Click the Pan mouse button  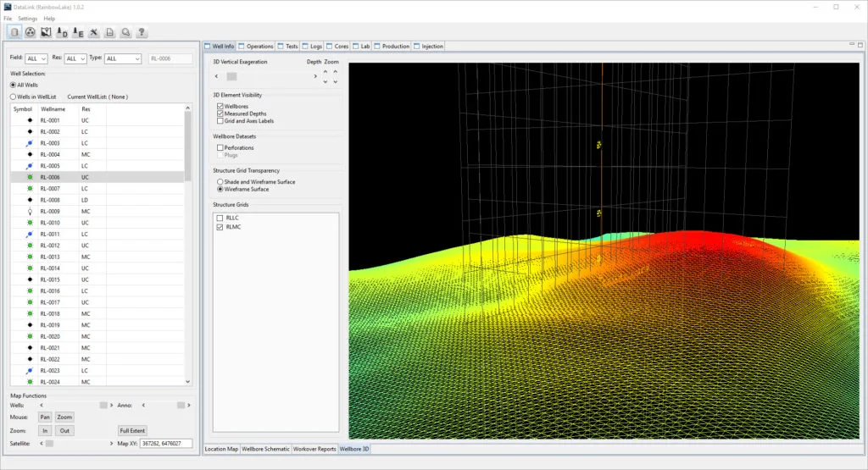[x=45, y=417]
